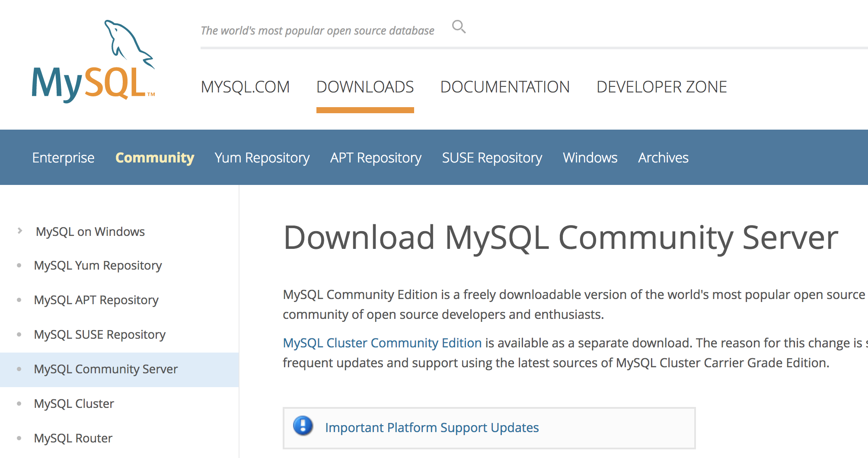Viewport: 868px width, 458px height.
Task: Select Community in the blue navigation bar
Action: point(155,158)
